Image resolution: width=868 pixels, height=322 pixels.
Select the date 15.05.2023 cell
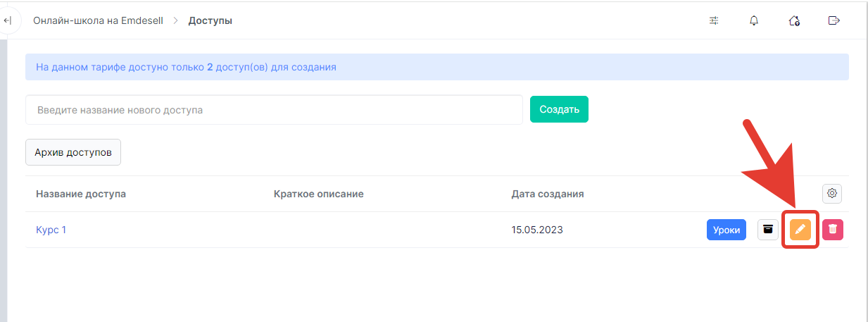537,230
